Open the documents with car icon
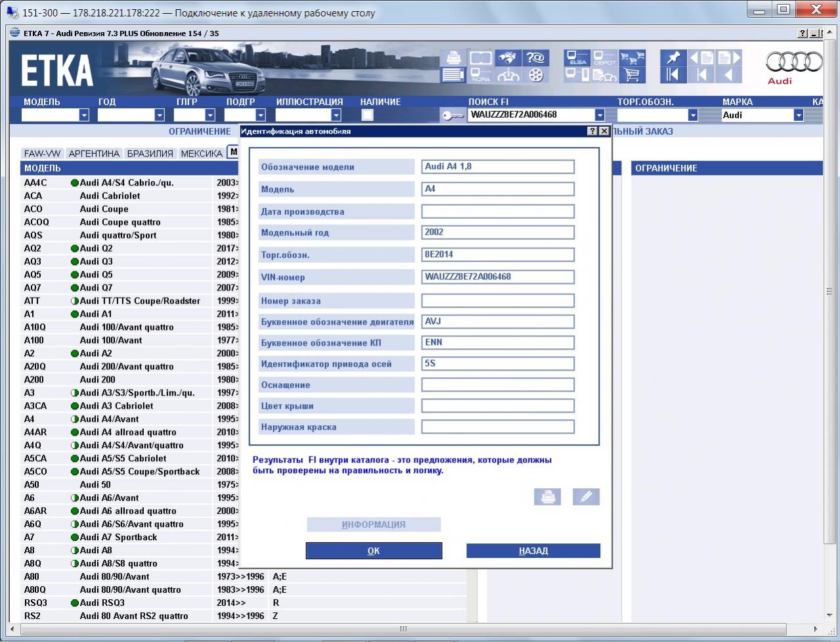 pos(604,75)
